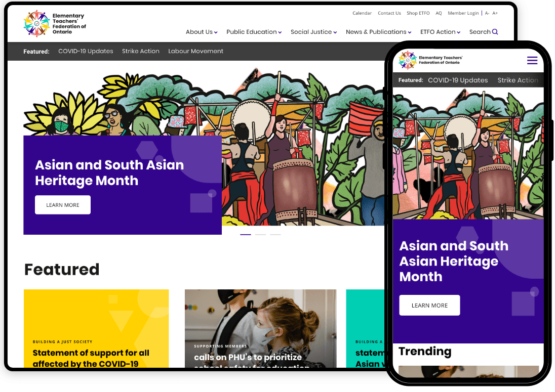The image size is (555, 392).
Task: Click the search magnifier icon
Action: (x=495, y=32)
